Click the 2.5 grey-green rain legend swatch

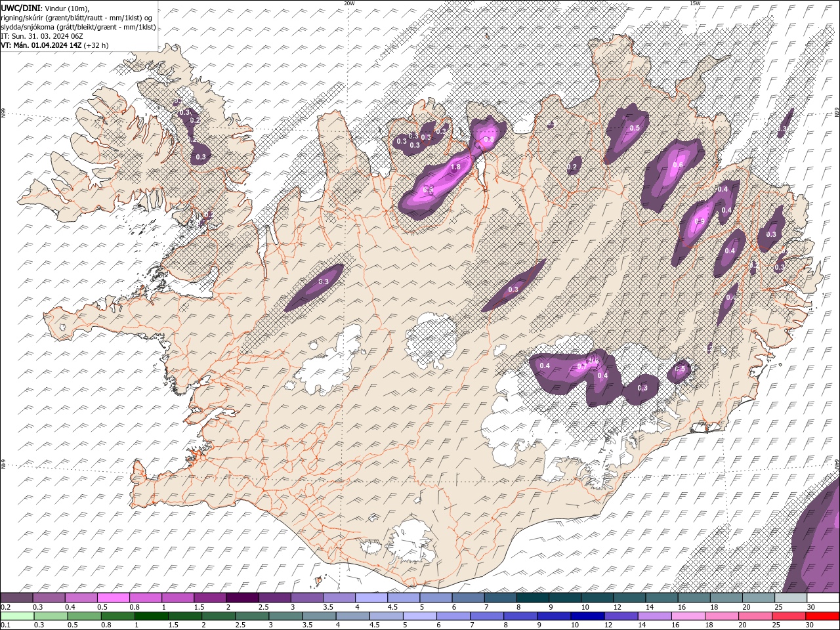pyautogui.click(x=252, y=616)
